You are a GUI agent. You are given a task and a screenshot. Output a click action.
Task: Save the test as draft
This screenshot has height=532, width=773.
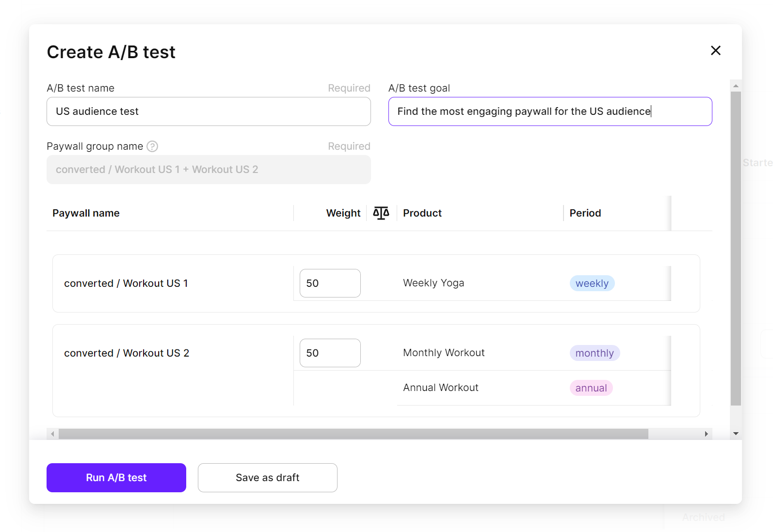coord(268,478)
